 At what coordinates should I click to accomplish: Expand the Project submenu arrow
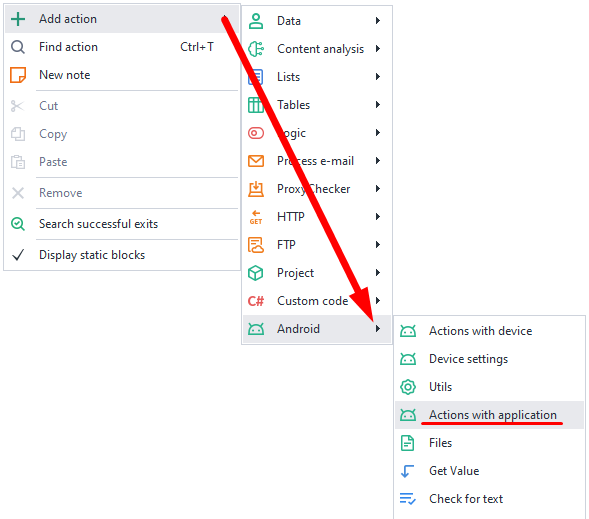[x=378, y=273]
